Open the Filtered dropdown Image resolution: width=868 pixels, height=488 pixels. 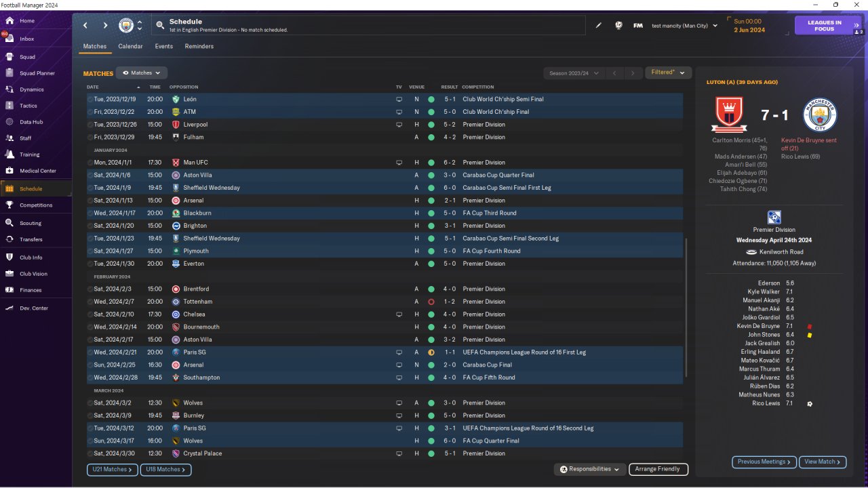tap(668, 73)
